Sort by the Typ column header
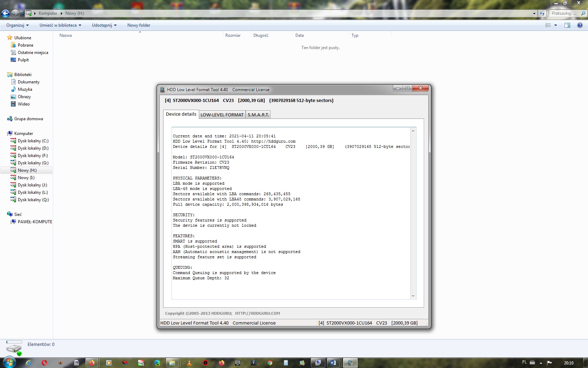The image size is (588, 368). click(370, 35)
